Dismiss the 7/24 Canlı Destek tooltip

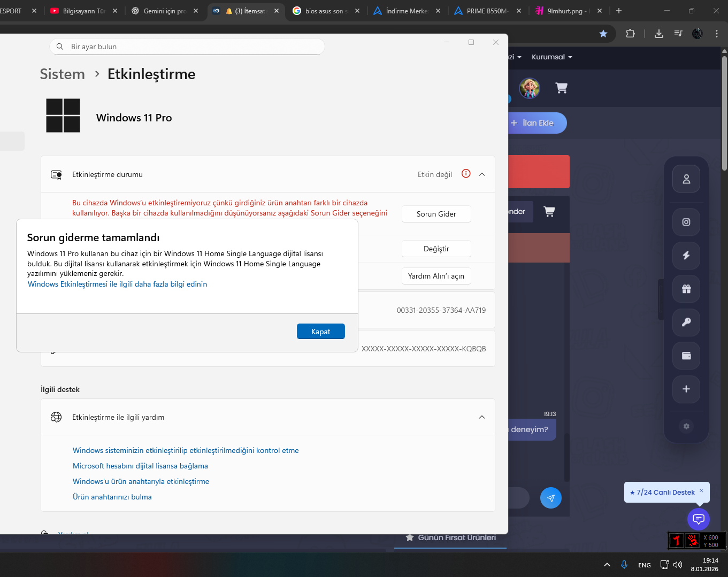coord(701,490)
